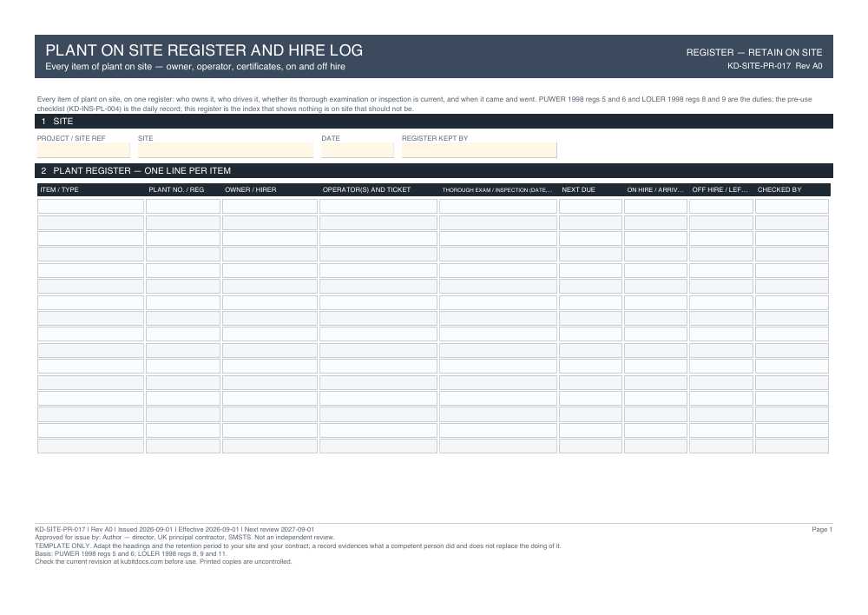Click the SITE input field
This screenshot has width=868, height=615.
(x=226, y=150)
